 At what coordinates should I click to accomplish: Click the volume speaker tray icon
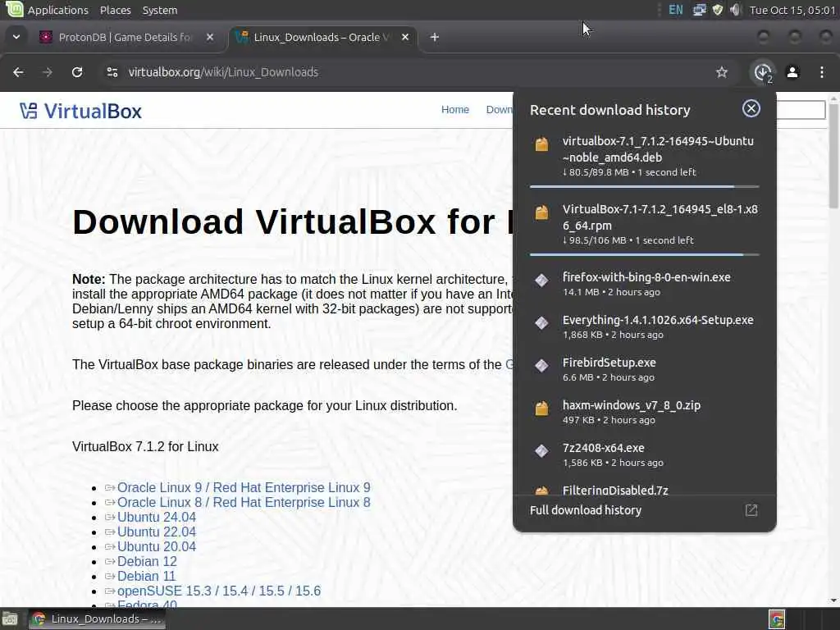pyautogui.click(x=736, y=10)
